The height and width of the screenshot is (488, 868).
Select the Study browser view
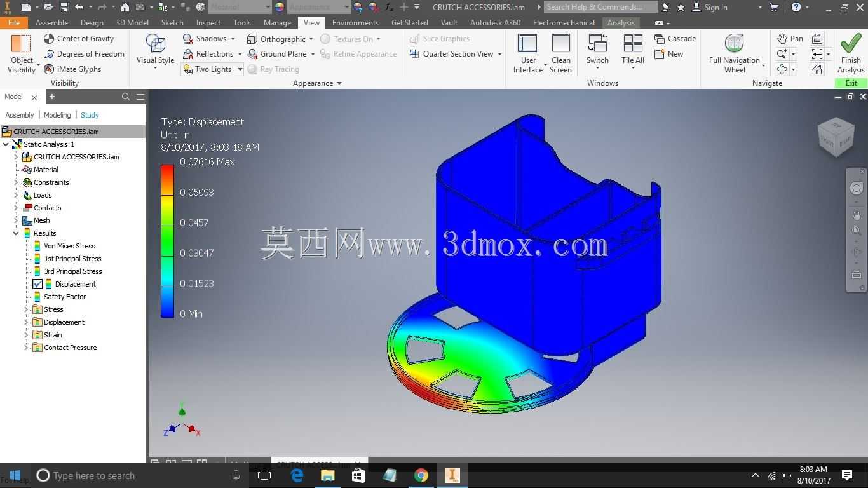[90, 115]
